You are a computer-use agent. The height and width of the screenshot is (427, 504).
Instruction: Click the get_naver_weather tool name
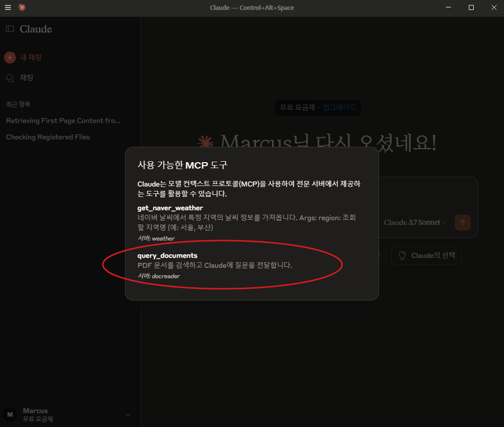tap(170, 208)
